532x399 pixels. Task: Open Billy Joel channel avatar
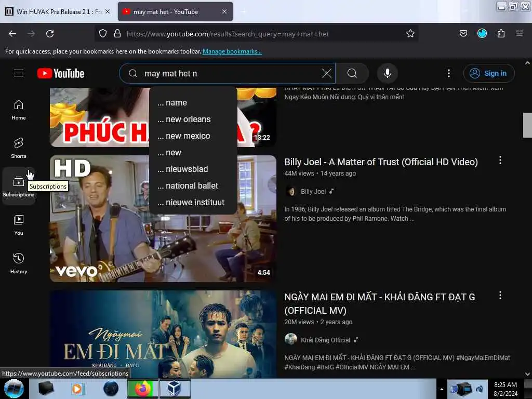(x=291, y=191)
